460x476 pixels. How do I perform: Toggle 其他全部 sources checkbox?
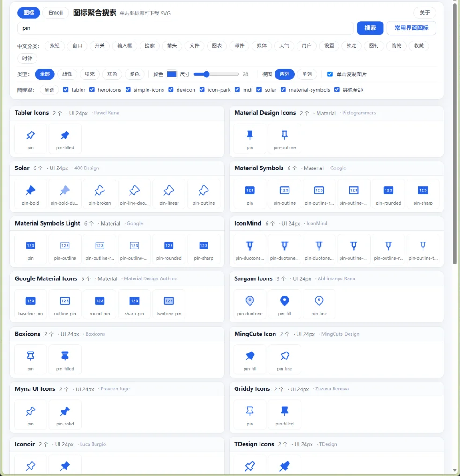[337, 89]
